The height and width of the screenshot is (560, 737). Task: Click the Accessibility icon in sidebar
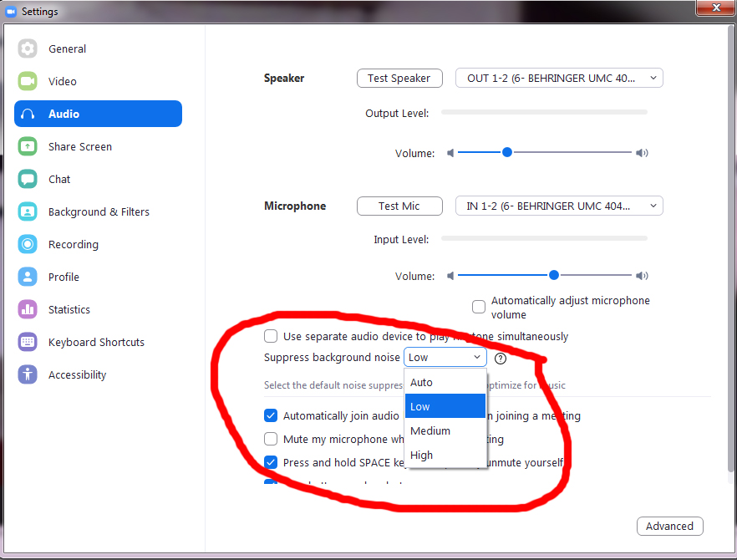(28, 374)
